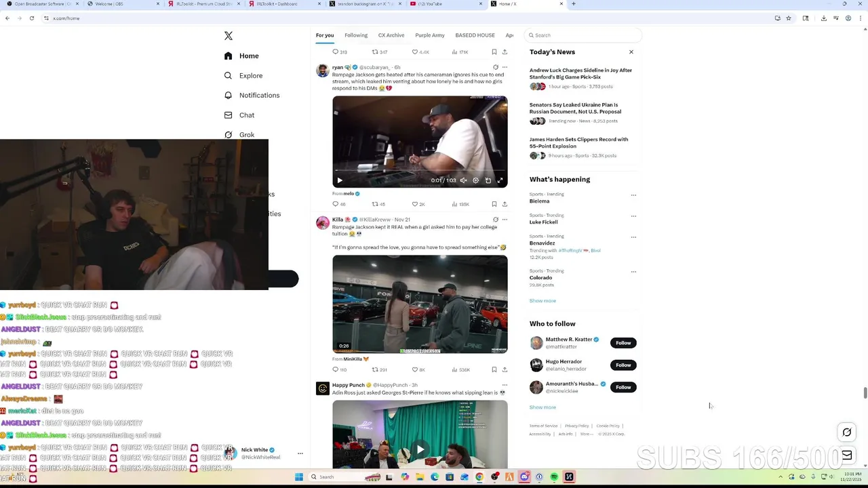This screenshot has height=488, width=868.
Task: Open more options on ryan's post
Action: tap(505, 67)
